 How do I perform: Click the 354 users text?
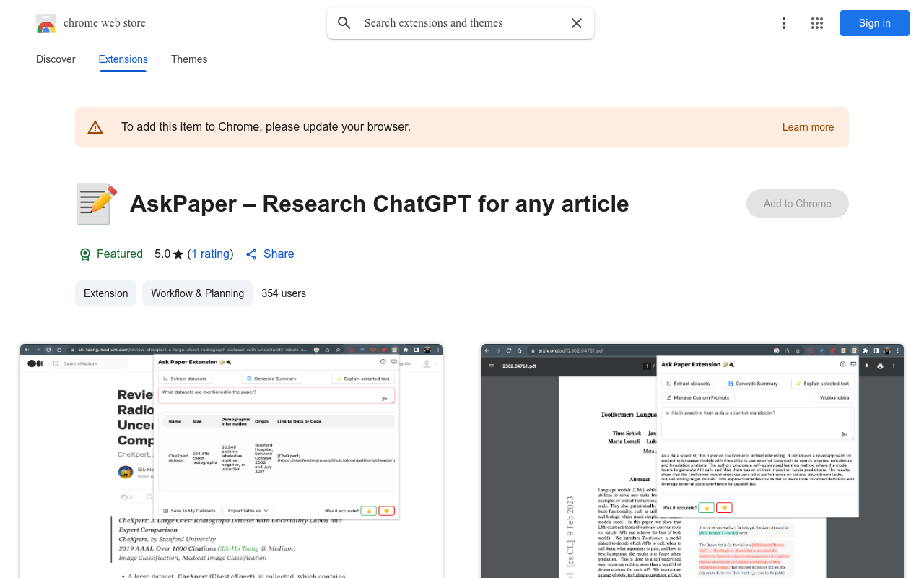click(284, 293)
